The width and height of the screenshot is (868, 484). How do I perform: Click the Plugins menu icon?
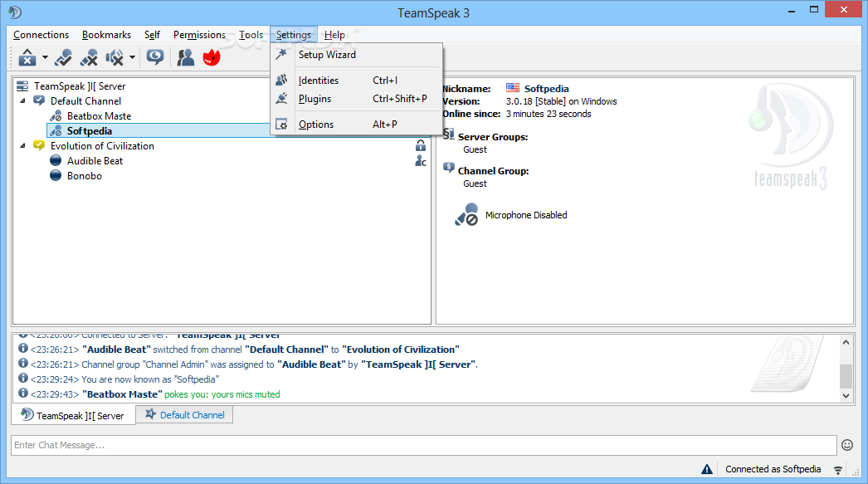[x=282, y=99]
